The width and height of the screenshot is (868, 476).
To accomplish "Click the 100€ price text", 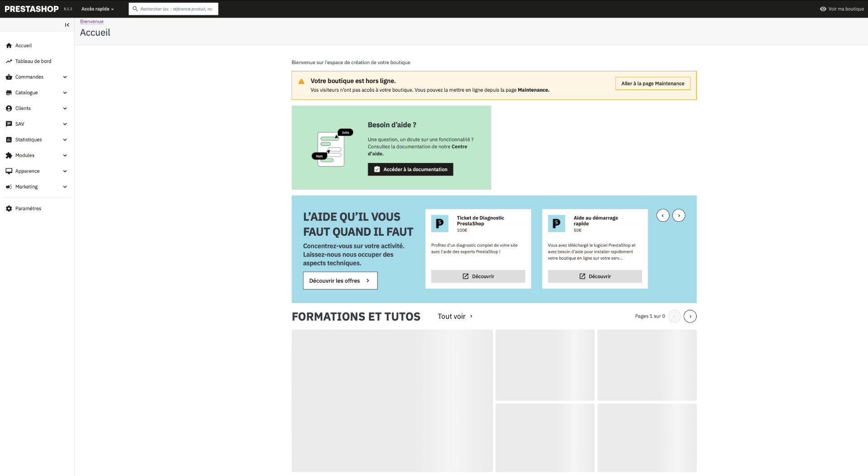I will [462, 230].
